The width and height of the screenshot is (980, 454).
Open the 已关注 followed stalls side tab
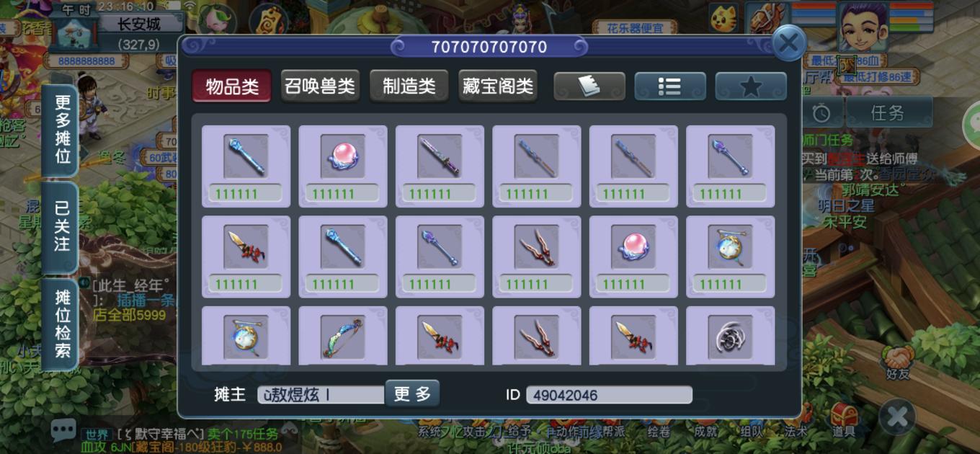point(62,226)
